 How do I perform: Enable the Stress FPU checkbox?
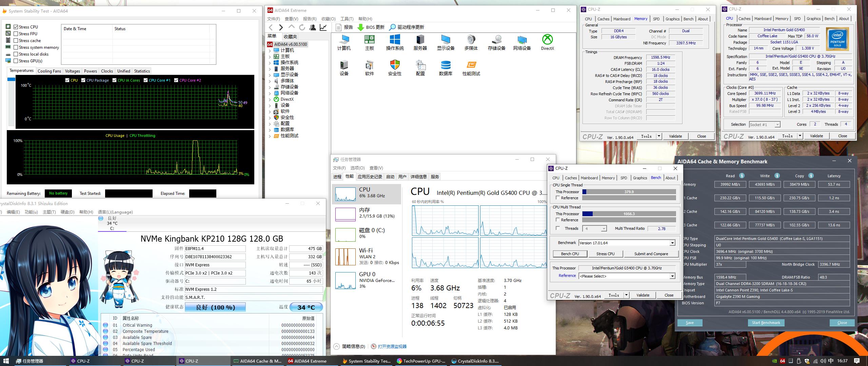tap(16, 34)
